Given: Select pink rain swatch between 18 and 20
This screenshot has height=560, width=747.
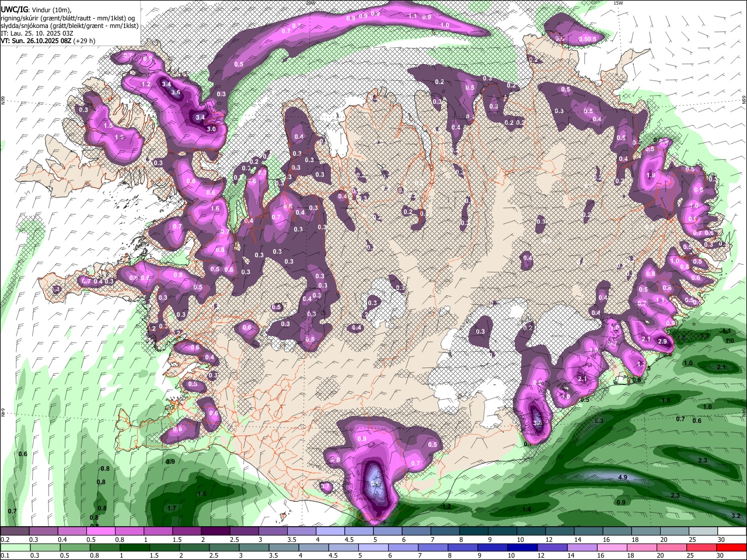Looking at the screenshot, I should pos(642,548).
